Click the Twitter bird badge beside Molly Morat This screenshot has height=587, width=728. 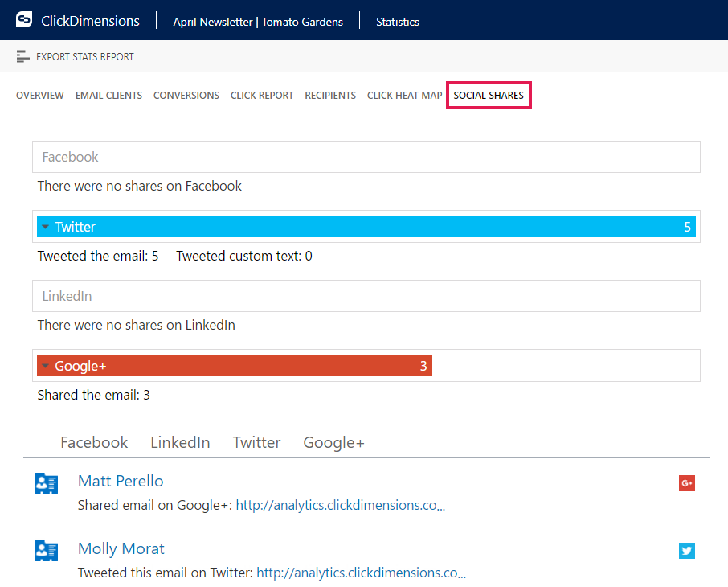687,551
